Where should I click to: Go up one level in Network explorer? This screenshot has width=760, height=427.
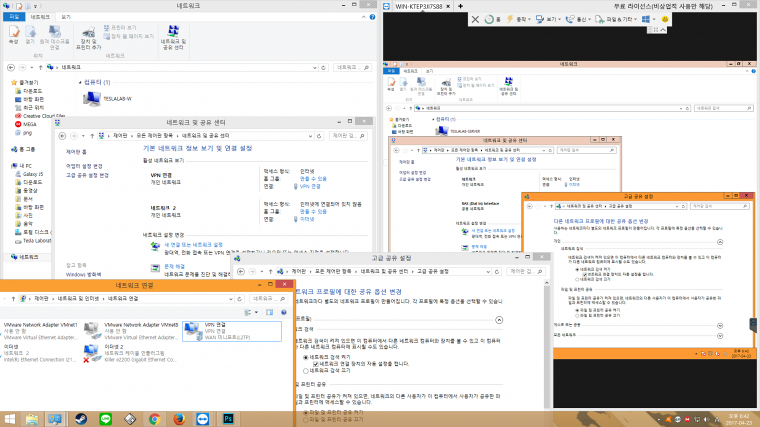[40, 67]
